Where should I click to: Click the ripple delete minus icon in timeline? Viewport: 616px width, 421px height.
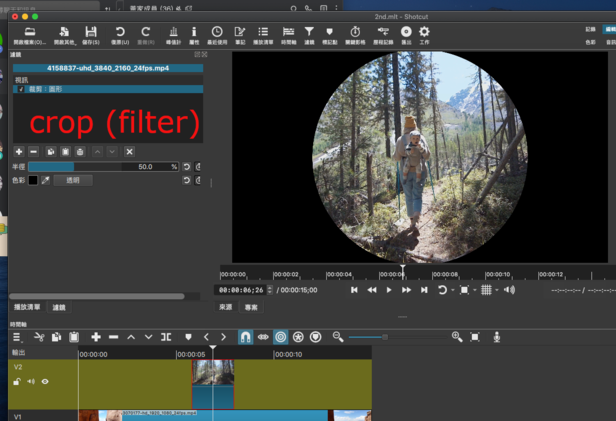[x=113, y=337]
